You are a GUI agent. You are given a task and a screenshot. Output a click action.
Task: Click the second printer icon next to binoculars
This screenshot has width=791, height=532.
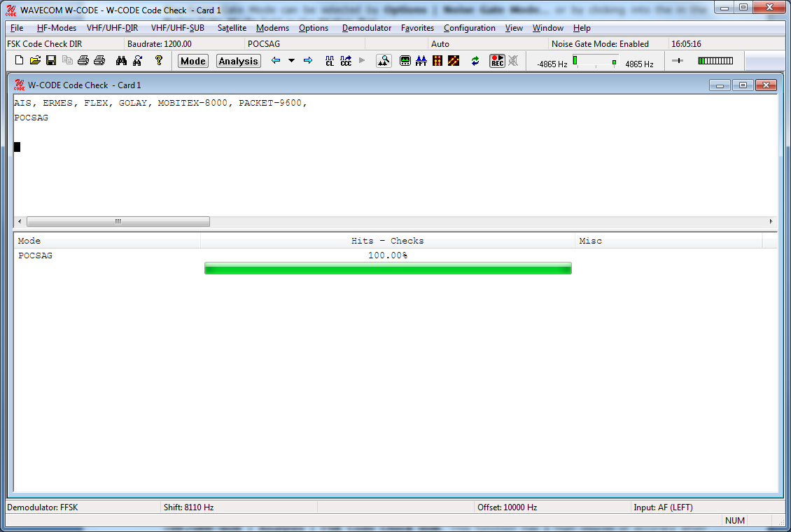click(x=99, y=60)
